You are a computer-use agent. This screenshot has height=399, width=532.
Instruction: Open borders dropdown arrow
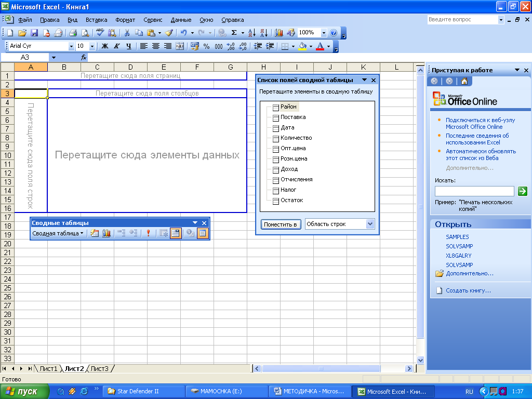(x=293, y=46)
